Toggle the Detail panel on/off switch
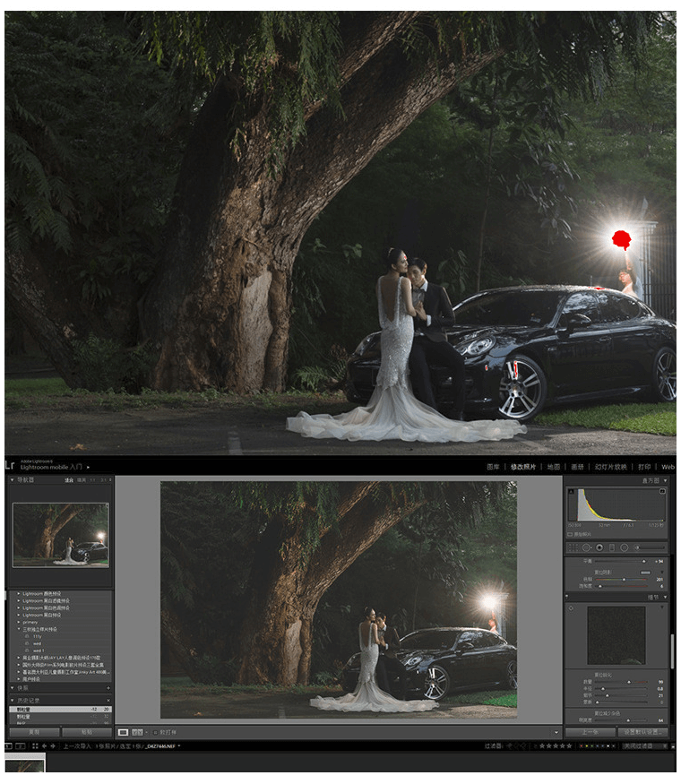The height and width of the screenshot is (784, 681). [567, 597]
